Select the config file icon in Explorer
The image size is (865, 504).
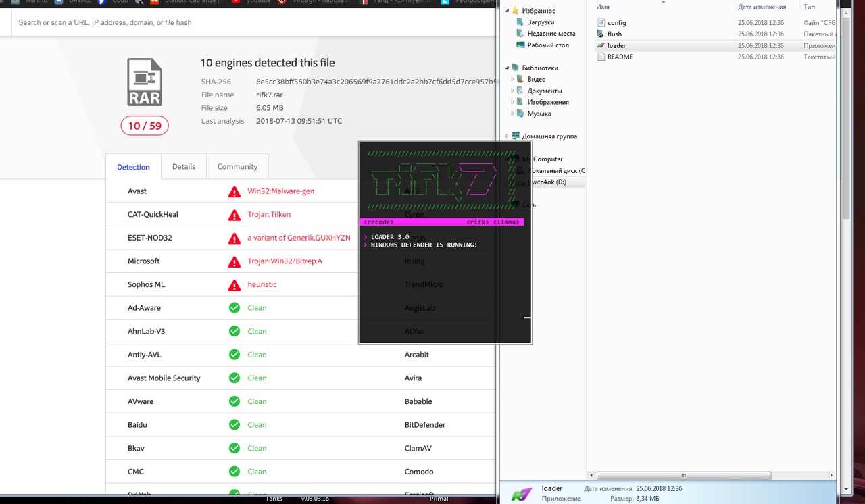(601, 22)
